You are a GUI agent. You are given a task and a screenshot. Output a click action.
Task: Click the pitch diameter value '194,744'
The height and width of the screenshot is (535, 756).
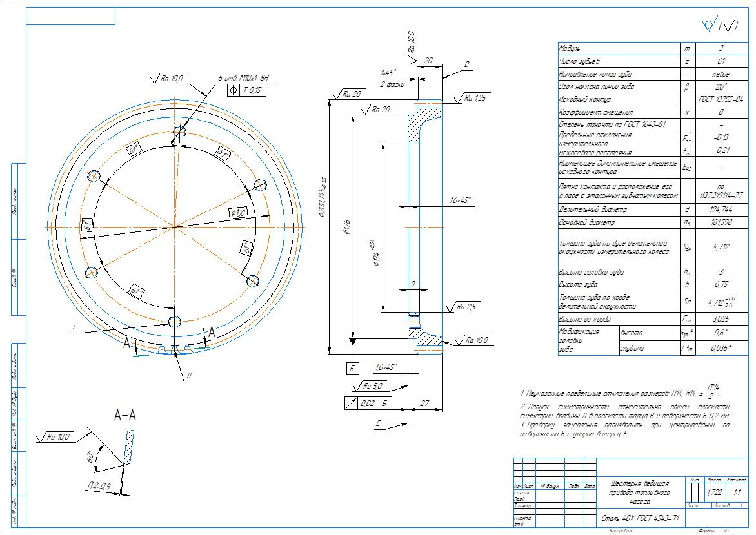click(721, 209)
